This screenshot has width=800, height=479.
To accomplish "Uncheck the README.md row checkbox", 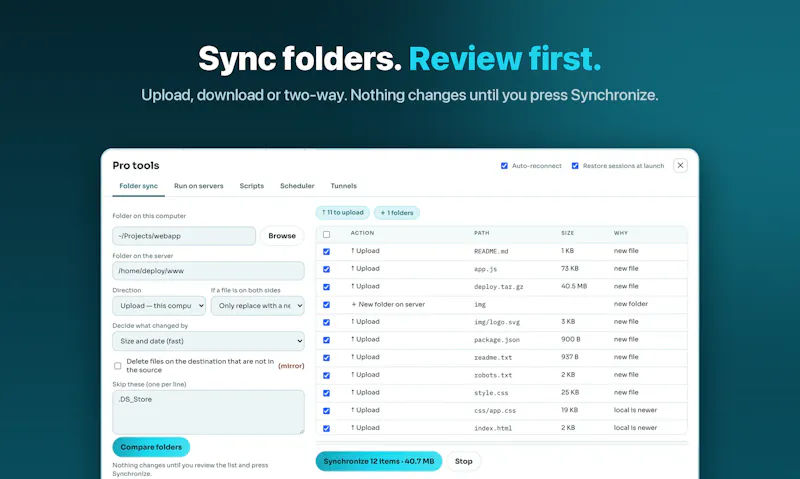I will click(327, 251).
